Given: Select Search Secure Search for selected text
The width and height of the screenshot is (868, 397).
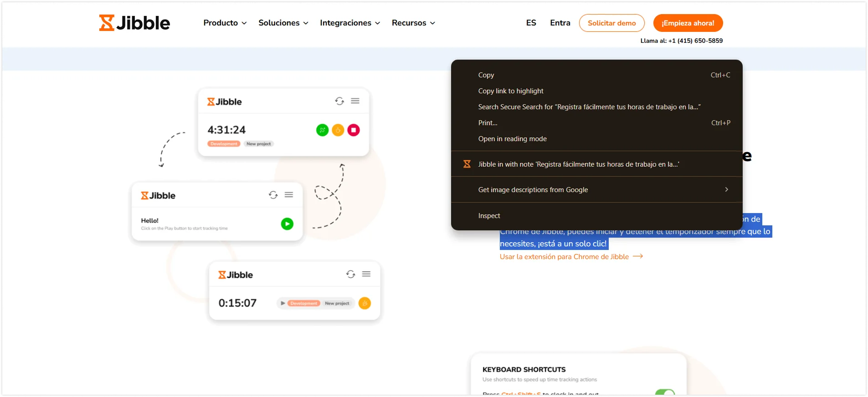Looking at the screenshot, I should pos(597,107).
